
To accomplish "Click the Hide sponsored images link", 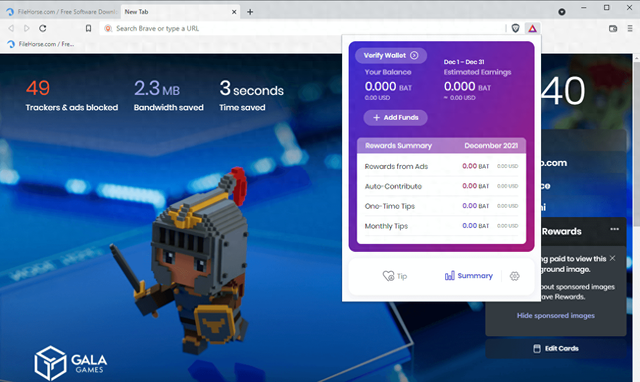I will tap(556, 315).
